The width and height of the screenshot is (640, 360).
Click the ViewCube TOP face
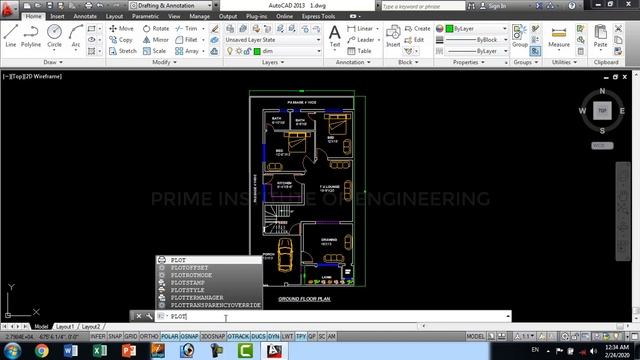tap(602, 111)
